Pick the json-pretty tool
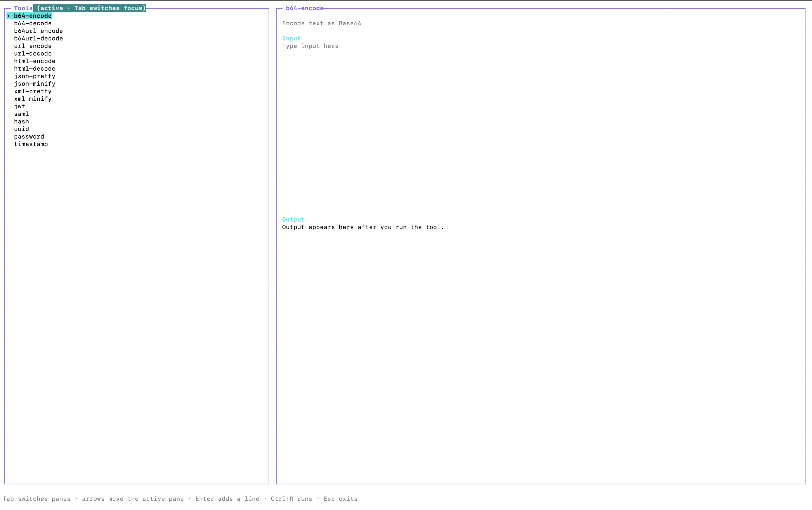 point(35,76)
